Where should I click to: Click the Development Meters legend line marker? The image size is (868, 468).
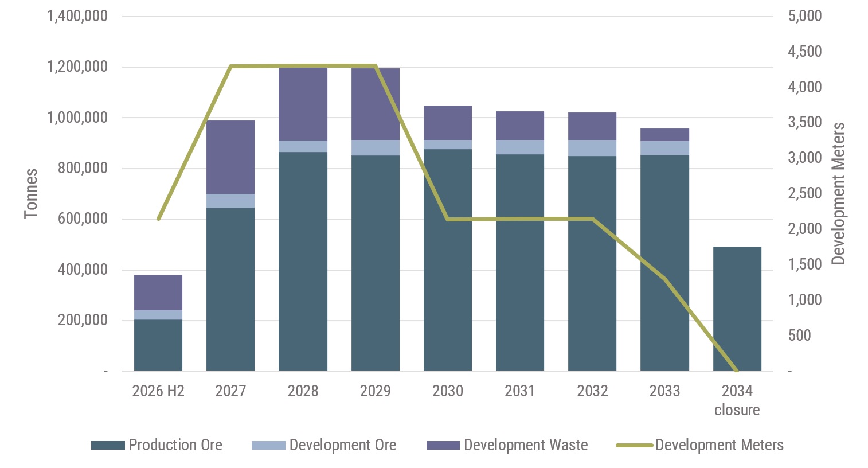coord(635,446)
